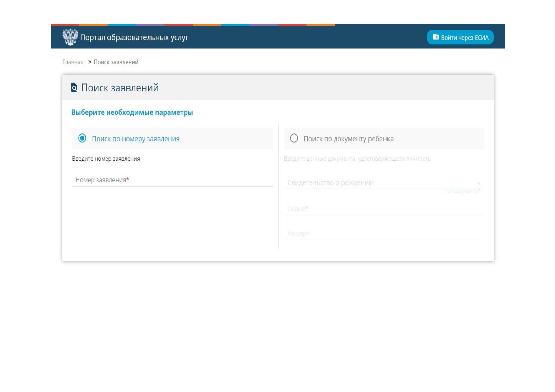This screenshot has width=555, height=392.
Task: Open the 'Свидетельство о рождении' document type dropdown
Action: click(x=384, y=183)
